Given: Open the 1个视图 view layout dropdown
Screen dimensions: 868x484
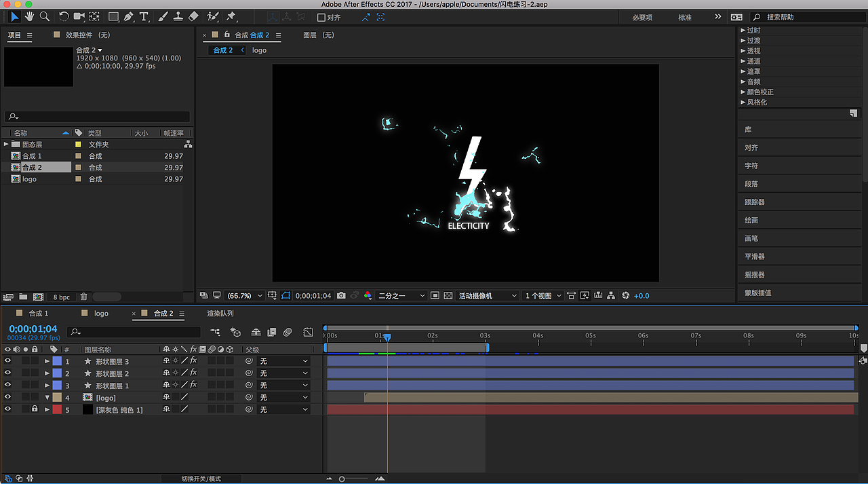Looking at the screenshot, I should (543, 295).
